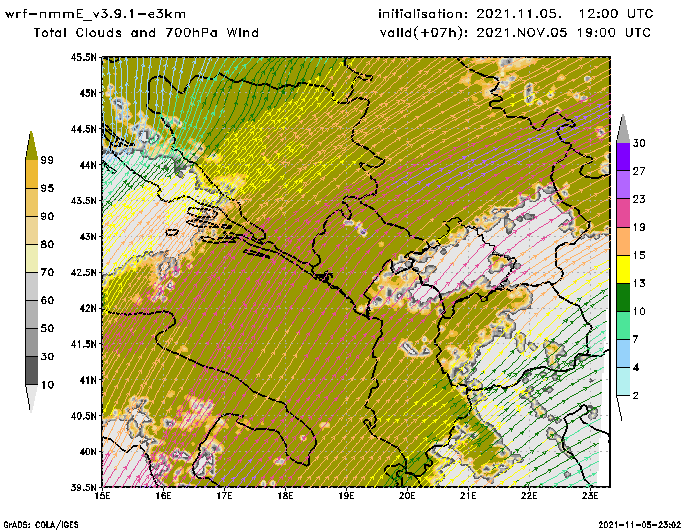The image size is (700, 530).
Task: Click the 21E longitude label
Action: (x=468, y=496)
